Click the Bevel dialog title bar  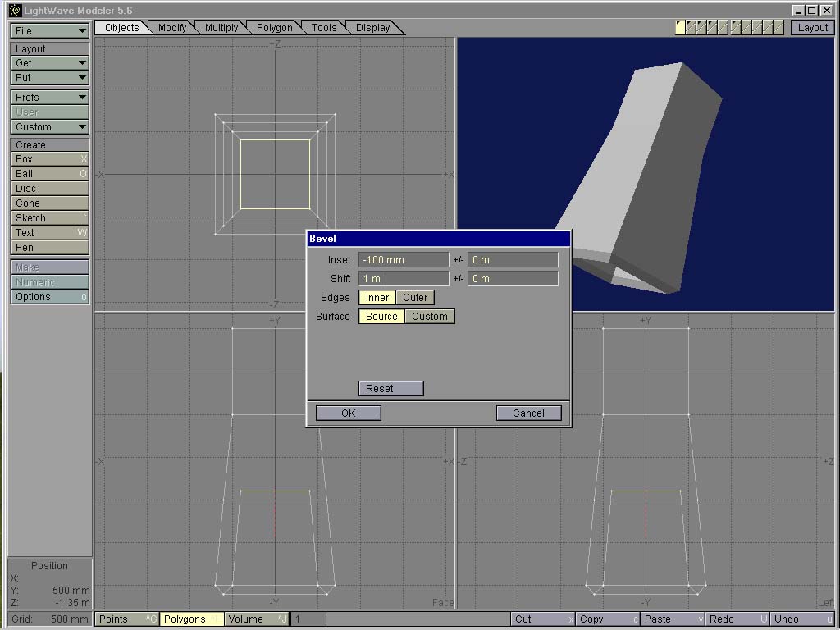(x=439, y=239)
